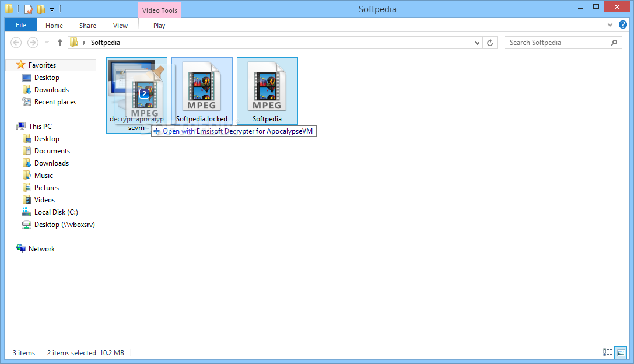634x364 pixels.
Task: Open Desktop (\\vboxsrv) network drive
Action: point(64,225)
